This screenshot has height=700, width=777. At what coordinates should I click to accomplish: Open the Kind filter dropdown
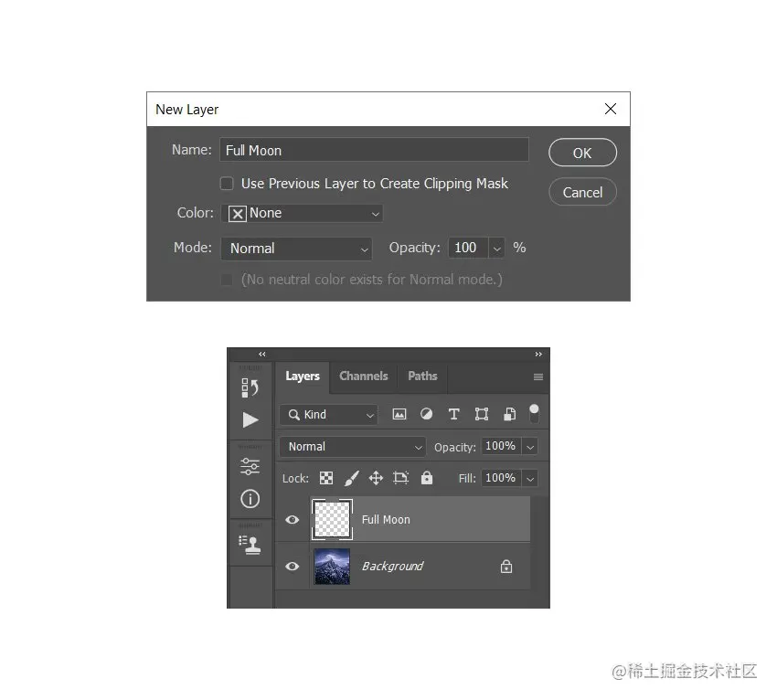[x=328, y=414]
